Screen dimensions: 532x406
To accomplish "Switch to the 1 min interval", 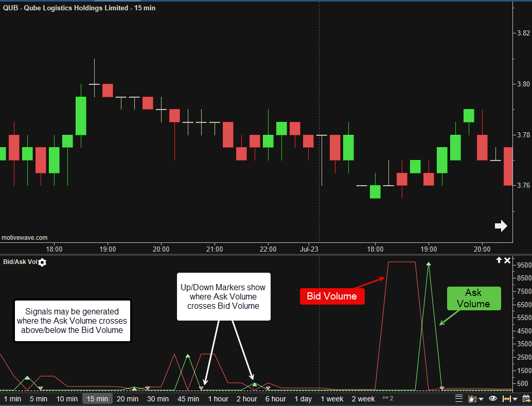I will tap(12, 399).
